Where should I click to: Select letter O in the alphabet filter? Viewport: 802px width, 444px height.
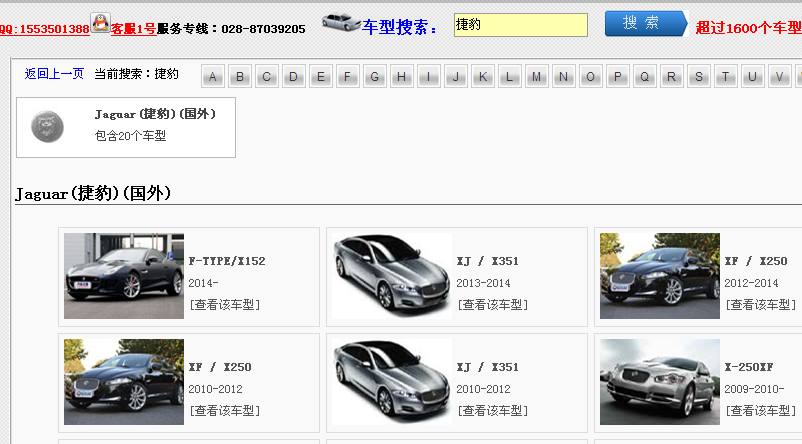pos(591,76)
